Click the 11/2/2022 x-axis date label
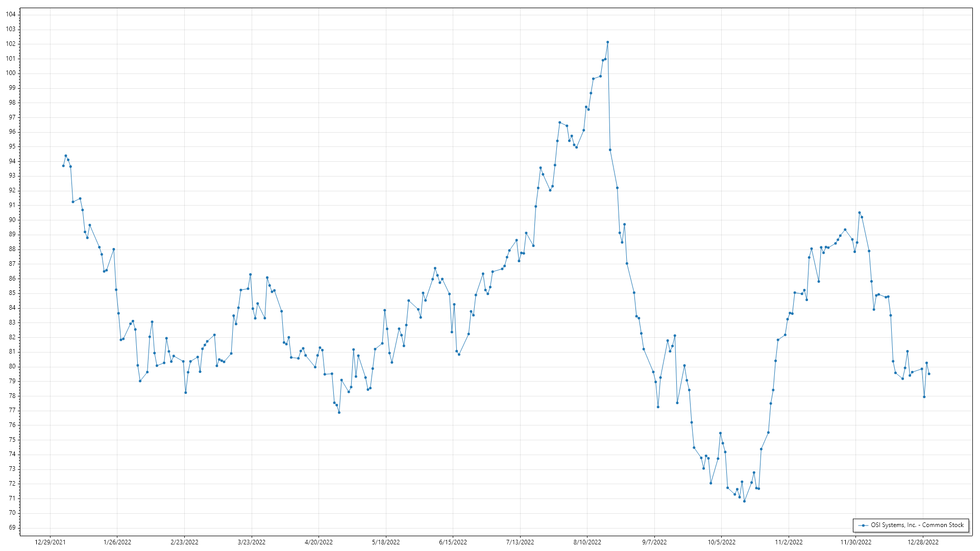The height and width of the screenshot is (551, 980). click(789, 542)
